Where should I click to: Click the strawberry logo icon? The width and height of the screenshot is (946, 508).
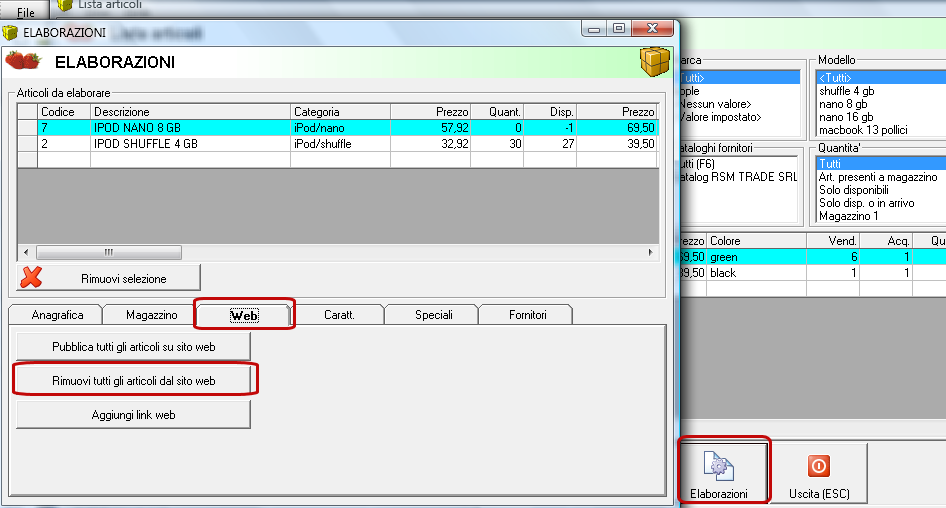22,61
